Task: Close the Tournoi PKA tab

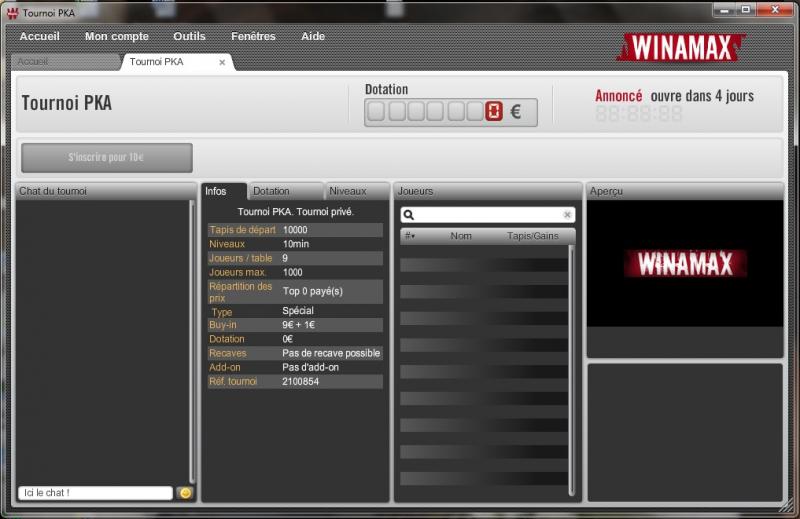Action: [222, 62]
